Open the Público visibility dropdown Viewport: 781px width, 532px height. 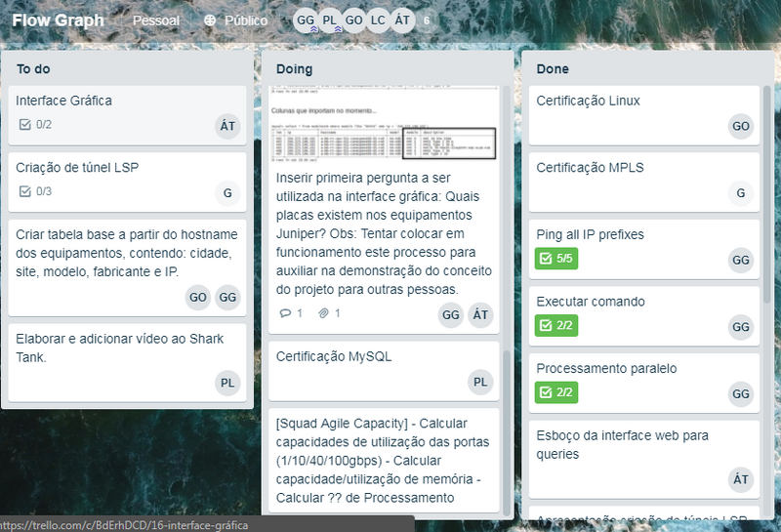coord(235,20)
